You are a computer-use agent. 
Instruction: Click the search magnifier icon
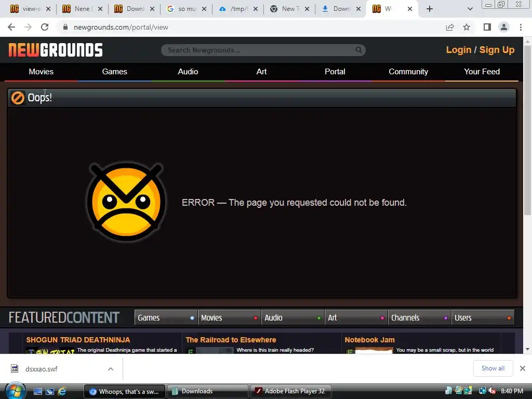[x=358, y=50]
